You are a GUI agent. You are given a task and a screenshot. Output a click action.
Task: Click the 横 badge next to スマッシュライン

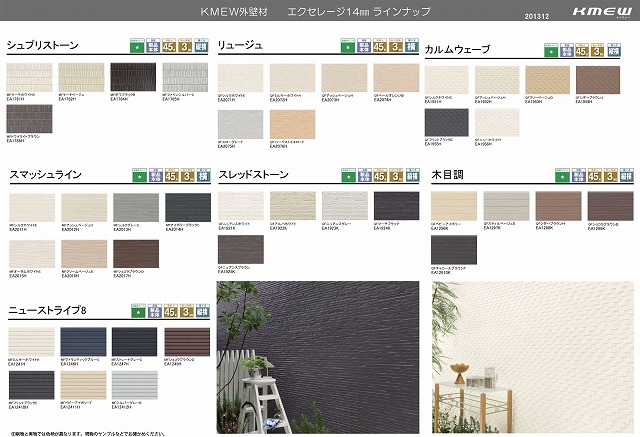tap(204, 175)
